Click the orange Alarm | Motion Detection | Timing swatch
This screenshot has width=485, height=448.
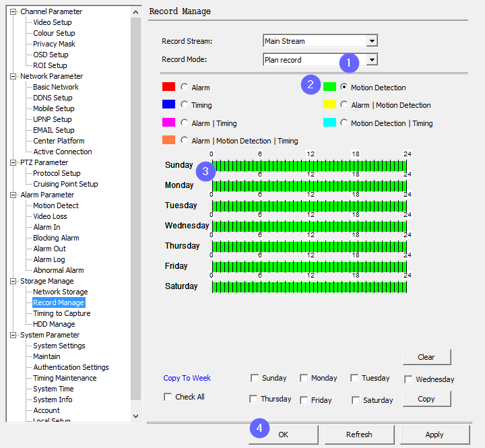(x=168, y=140)
